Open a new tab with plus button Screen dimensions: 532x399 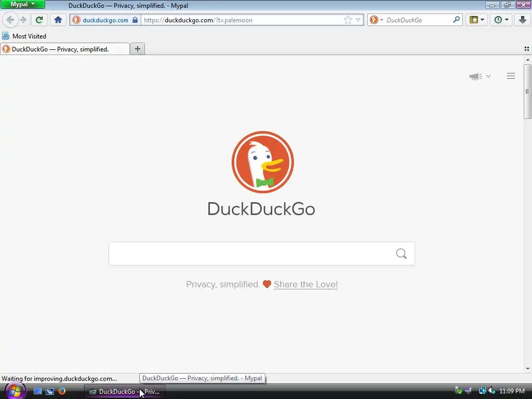point(137,49)
